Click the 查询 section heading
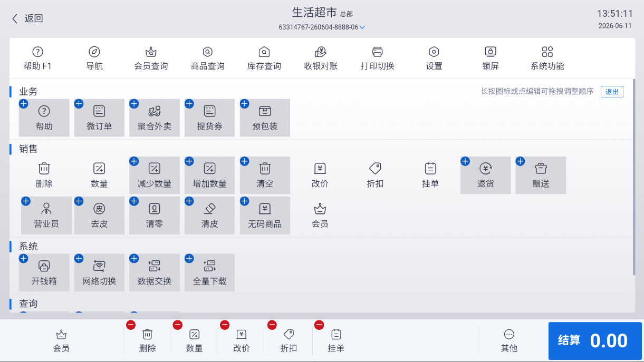 pos(28,304)
